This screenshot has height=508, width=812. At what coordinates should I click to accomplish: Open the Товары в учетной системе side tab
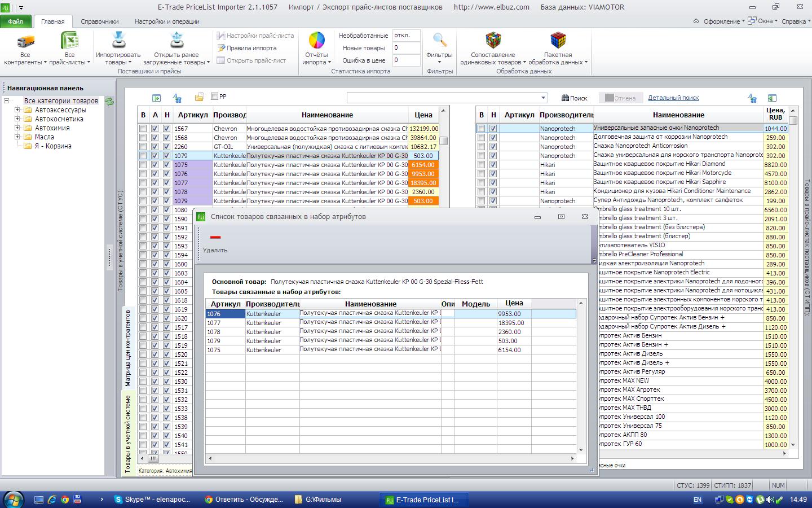pyautogui.click(x=128, y=433)
